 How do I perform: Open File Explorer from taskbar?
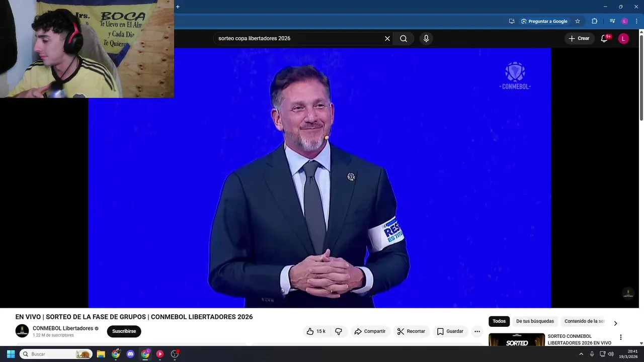tap(101, 354)
